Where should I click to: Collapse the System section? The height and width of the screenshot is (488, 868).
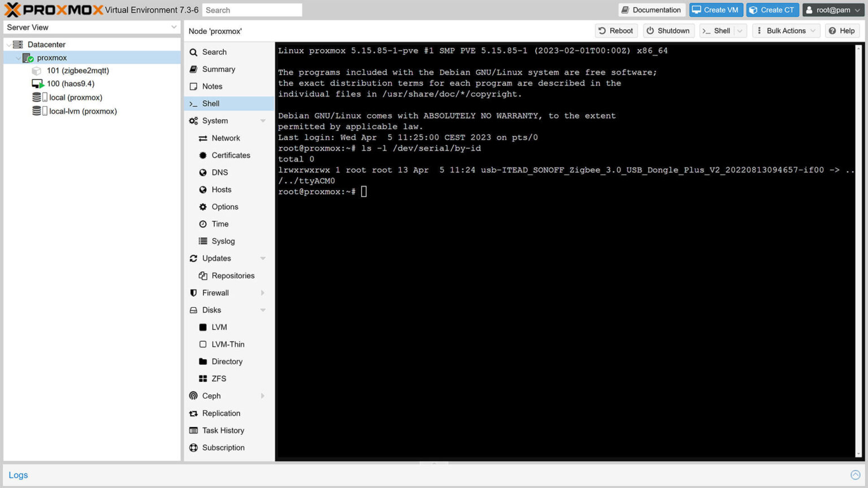(x=263, y=120)
